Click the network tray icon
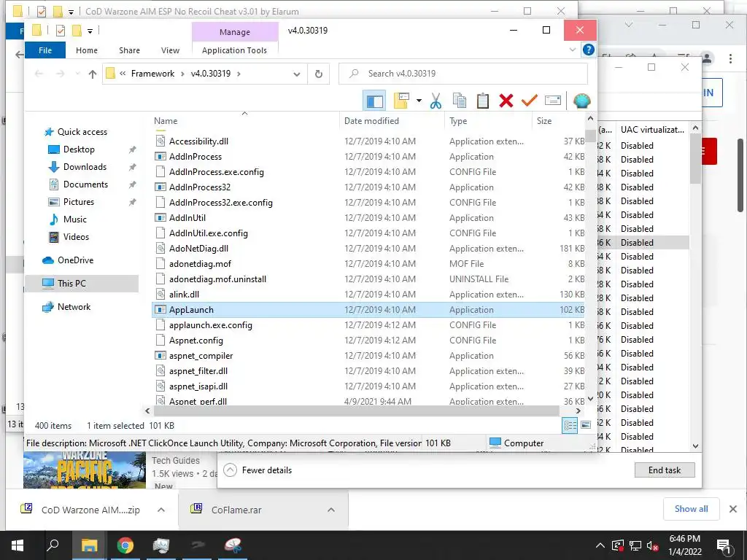The height and width of the screenshot is (560, 747). pos(635,546)
